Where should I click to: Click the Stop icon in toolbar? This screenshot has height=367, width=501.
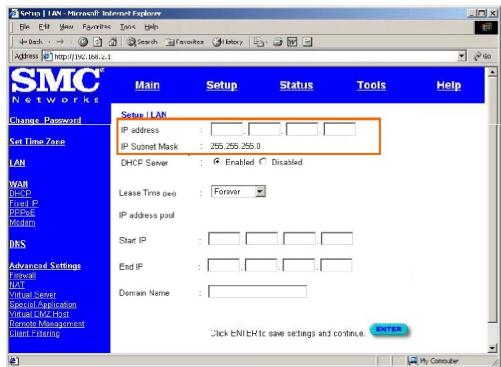[x=83, y=42]
